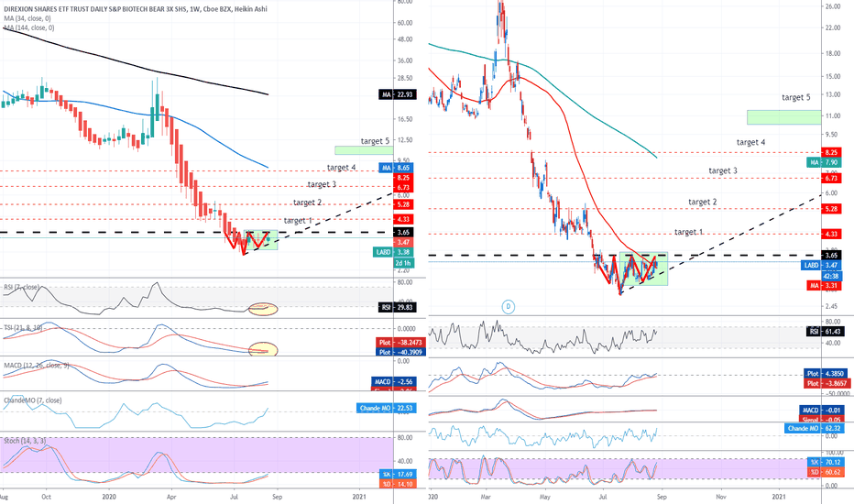Click the red 3.47 label in left chart

(403, 242)
